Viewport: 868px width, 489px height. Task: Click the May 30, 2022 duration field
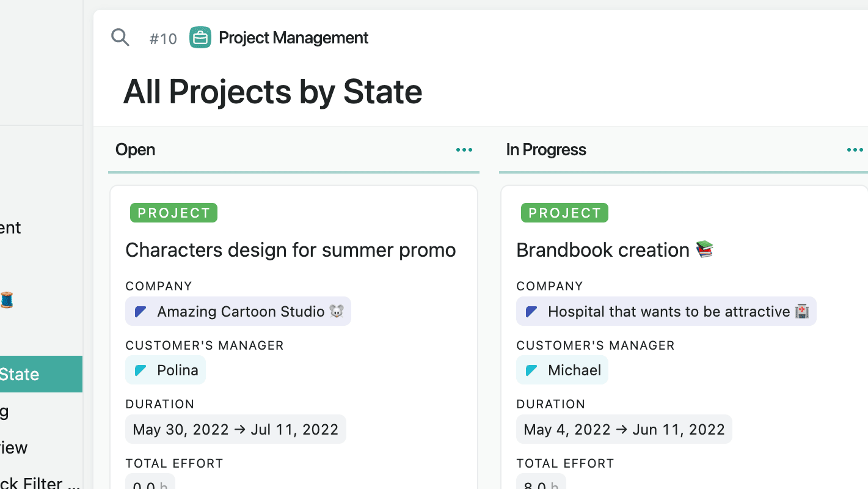[236, 430]
